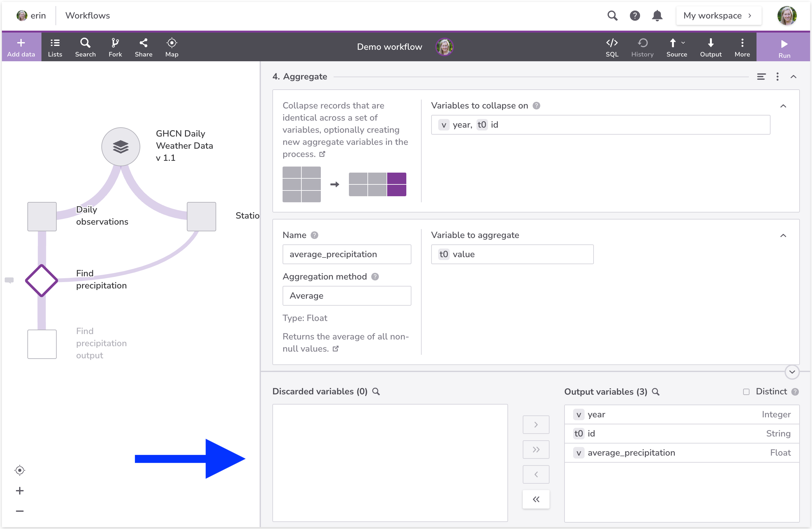Image resolution: width=812 pixels, height=529 pixels.
Task: Collapse the Aggregate step section
Action: [794, 77]
